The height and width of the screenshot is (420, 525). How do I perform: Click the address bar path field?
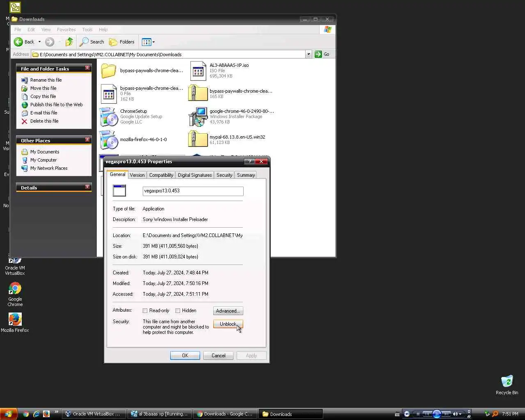[168, 54]
